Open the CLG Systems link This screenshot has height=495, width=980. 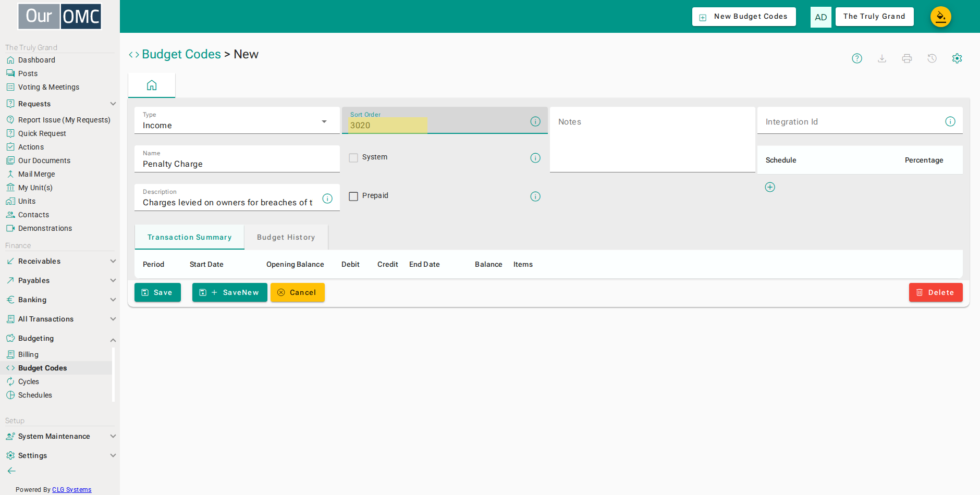[x=72, y=489]
